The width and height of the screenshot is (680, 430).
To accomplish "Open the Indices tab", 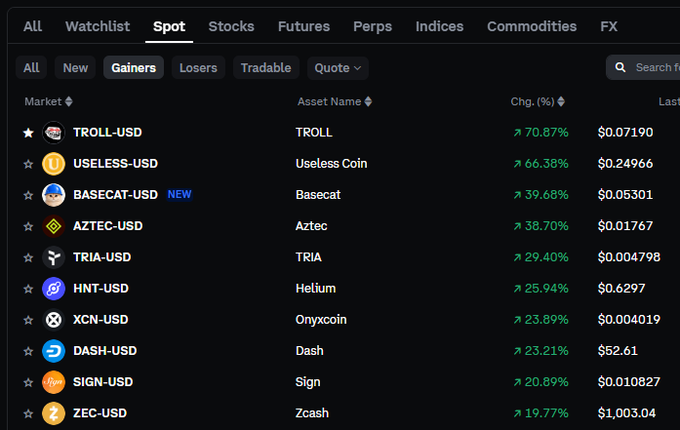I will (x=439, y=26).
